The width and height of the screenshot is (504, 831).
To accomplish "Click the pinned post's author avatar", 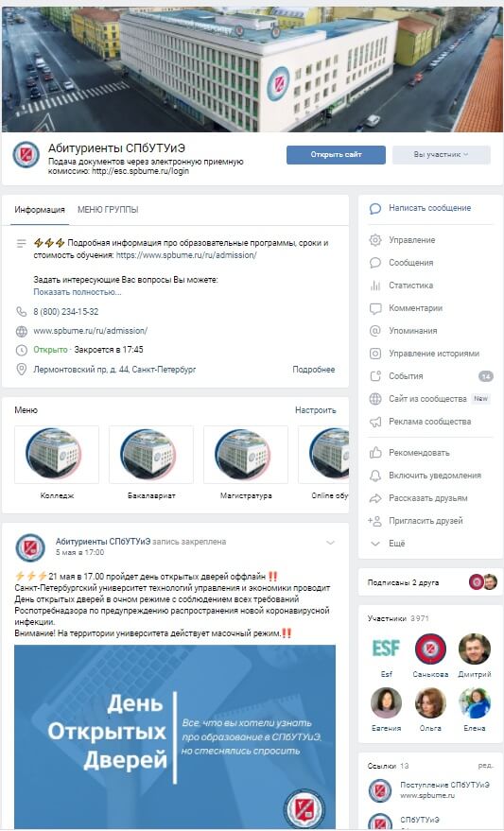I will pyautogui.click(x=29, y=547).
